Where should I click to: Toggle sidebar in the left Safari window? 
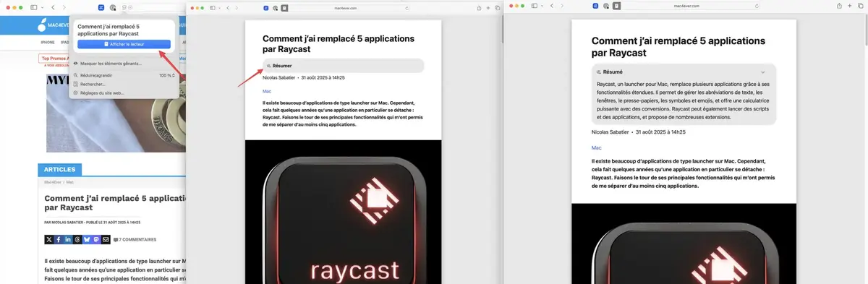point(34,7)
